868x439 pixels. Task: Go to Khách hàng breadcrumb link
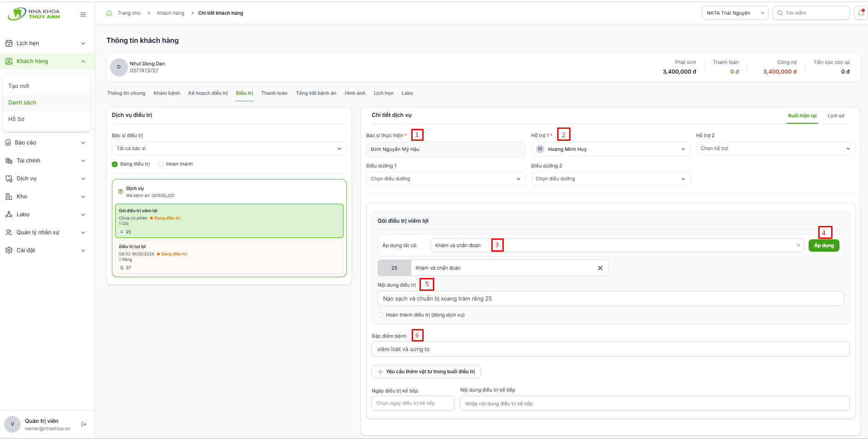pyautogui.click(x=170, y=13)
